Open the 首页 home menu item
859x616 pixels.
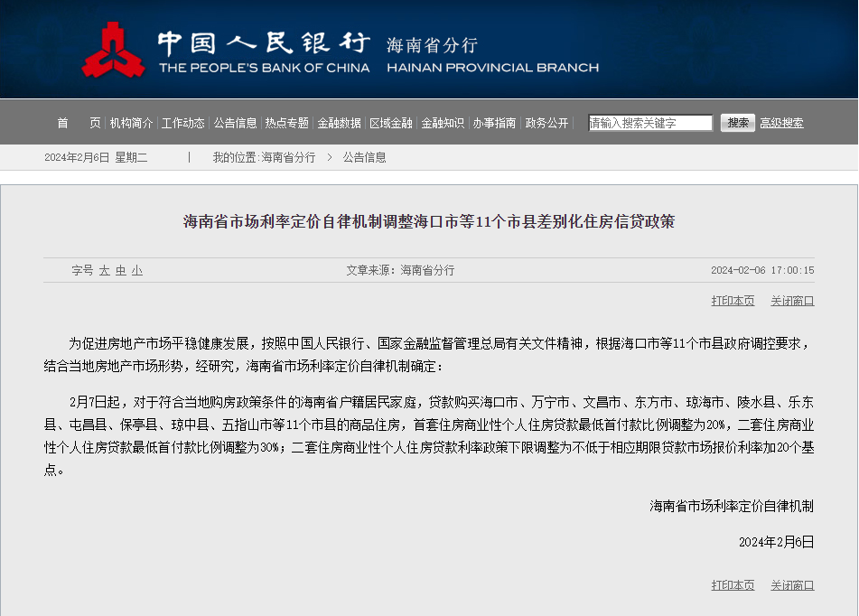79,123
